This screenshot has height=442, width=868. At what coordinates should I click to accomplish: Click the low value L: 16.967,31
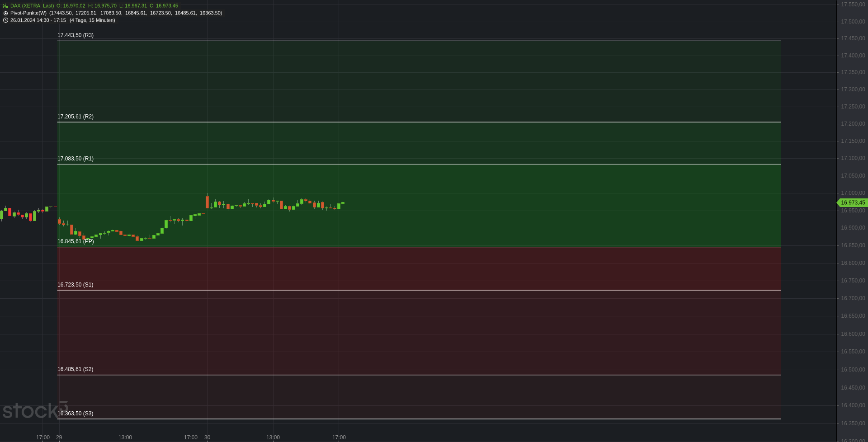pyautogui.click(x=133, y=6)
